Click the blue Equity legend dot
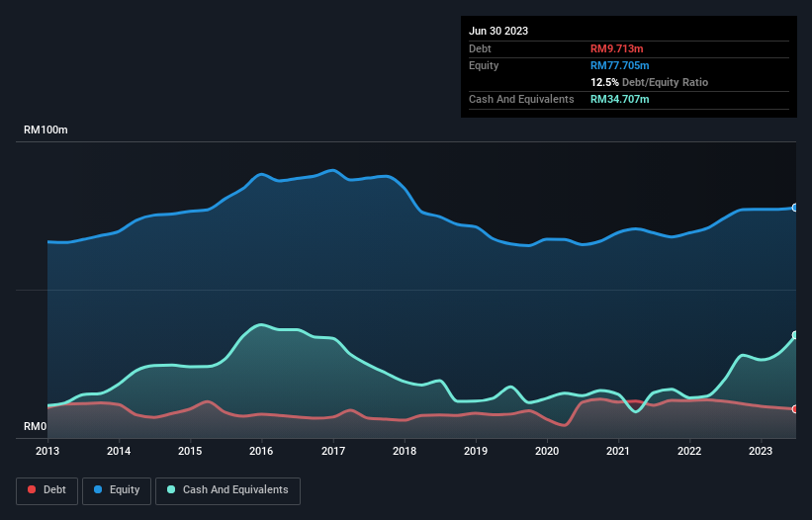This screenshot has width=812, height=520. coord(100,490)
